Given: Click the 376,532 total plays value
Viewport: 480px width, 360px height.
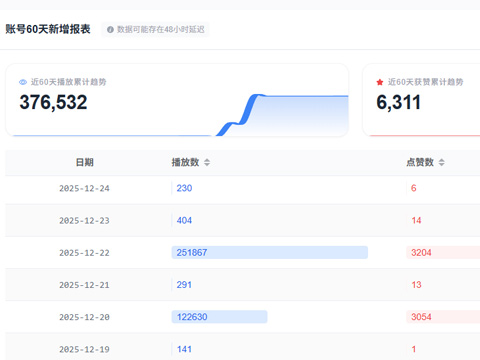Looking at the screenshot, I should pos(53,102).
